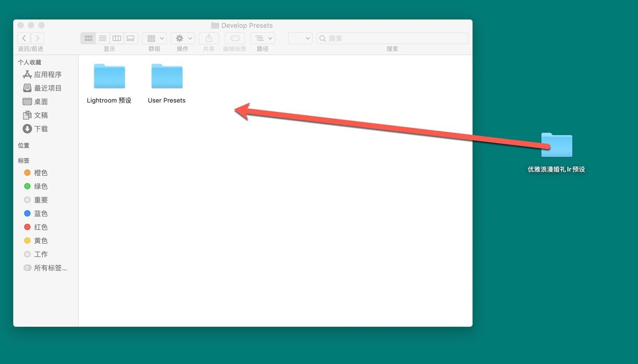Show all tags (所有标签...)
The image size is (638, 364).
[46, 268]
